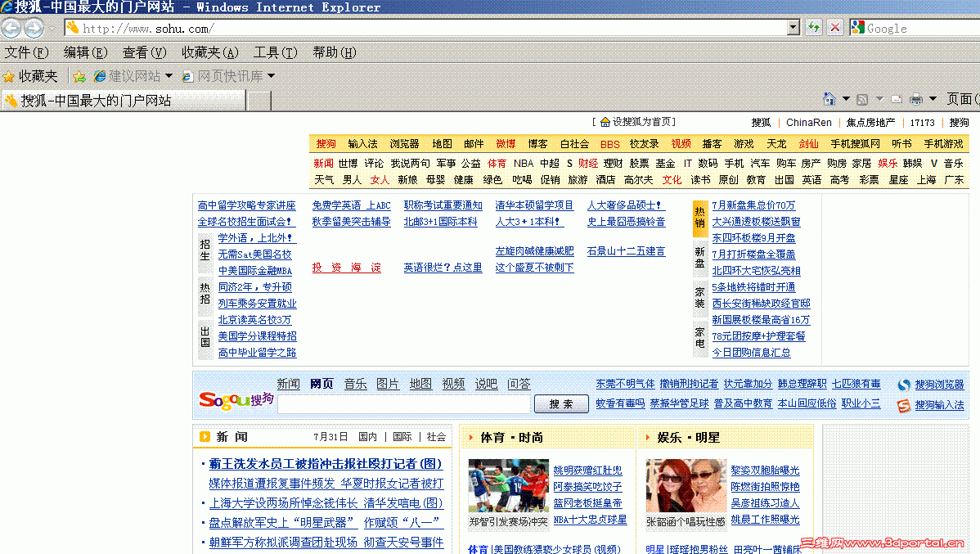
Task: Select 新闻 search tab in Sogou box
Action: click(288, 384)
